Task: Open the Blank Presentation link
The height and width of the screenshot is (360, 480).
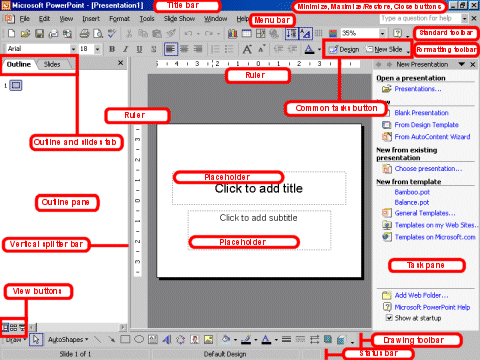Action: coord(421,113)
